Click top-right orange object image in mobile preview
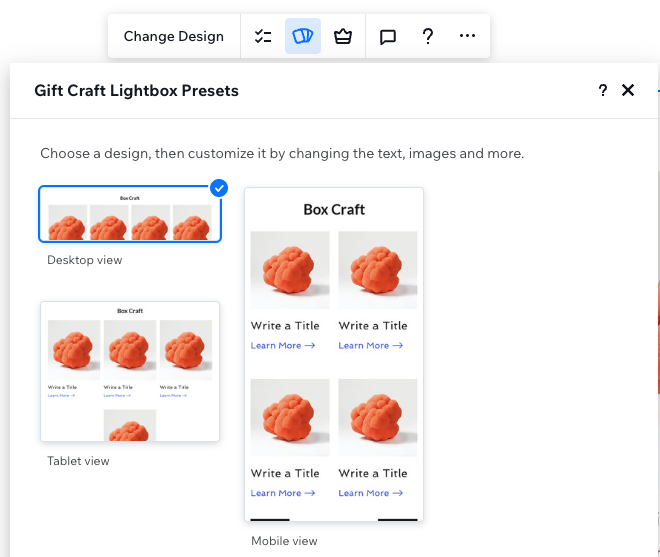The height and width of the screenshot is (557, 660). [x=377, y=270]
